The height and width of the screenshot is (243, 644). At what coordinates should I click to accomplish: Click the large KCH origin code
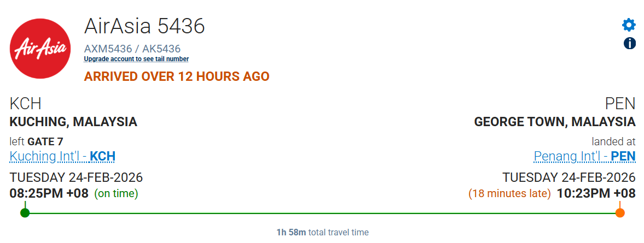tap(25, 104)
